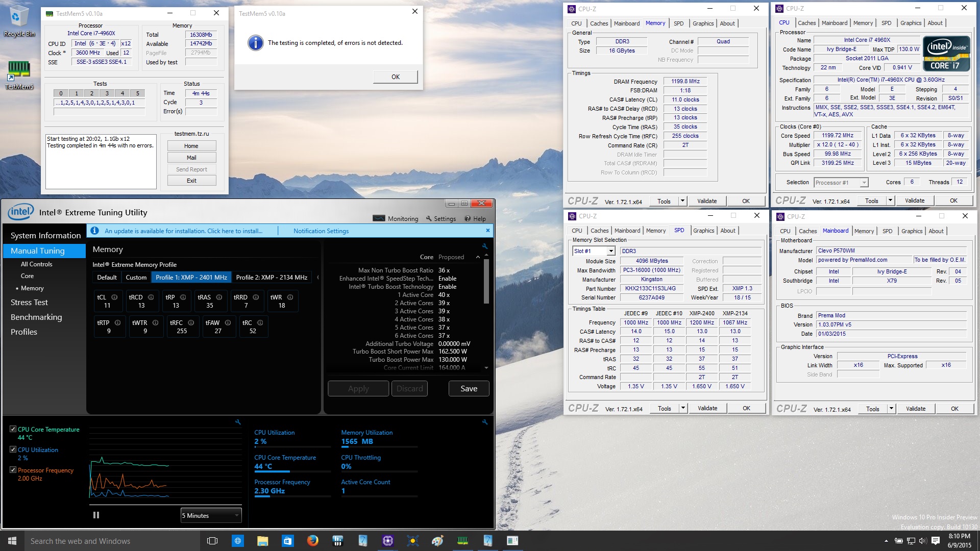The width and height of the screenshot is (980, 551).
Task: Click info icon next to tWTR timing
Action: coord(155,322)
